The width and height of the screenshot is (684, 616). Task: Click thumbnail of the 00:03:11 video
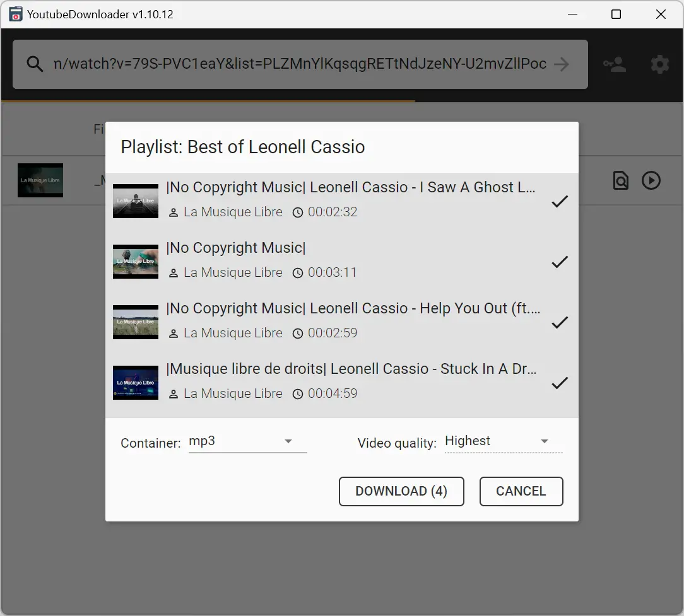[136, 262]
